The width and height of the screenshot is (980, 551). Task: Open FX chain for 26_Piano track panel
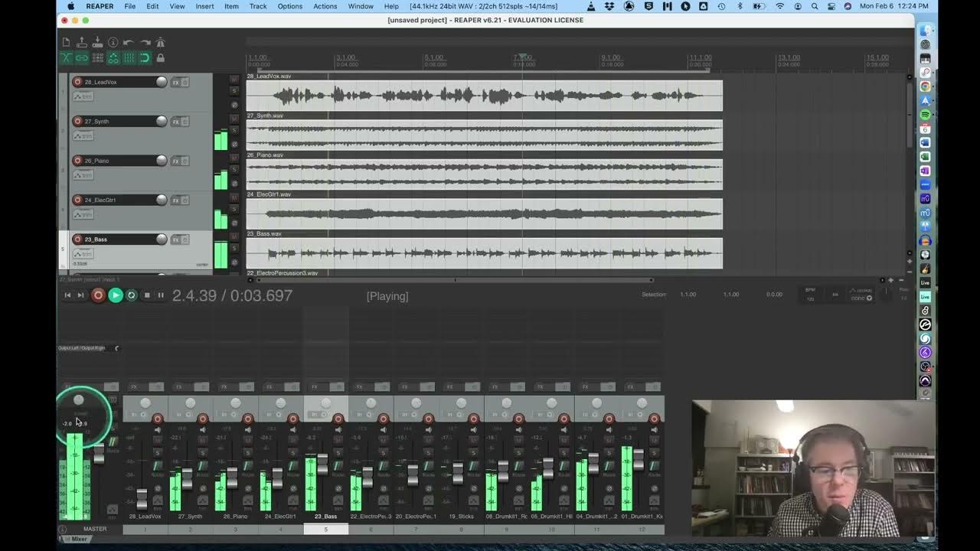(175, 161)
